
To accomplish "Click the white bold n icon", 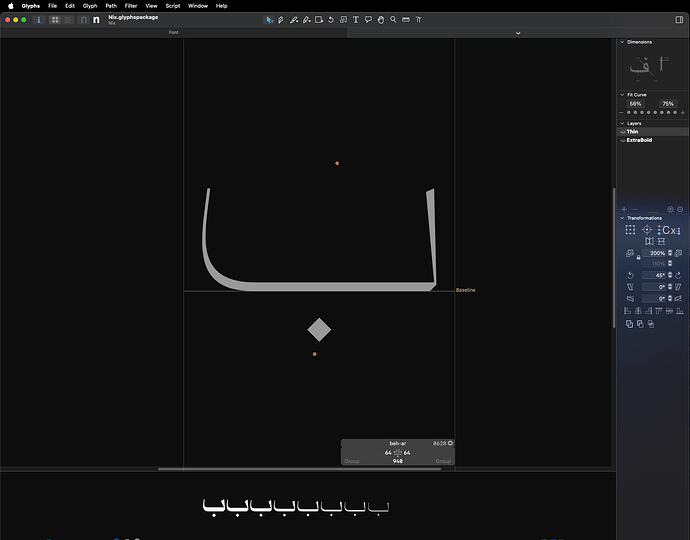I will (96, 20).
